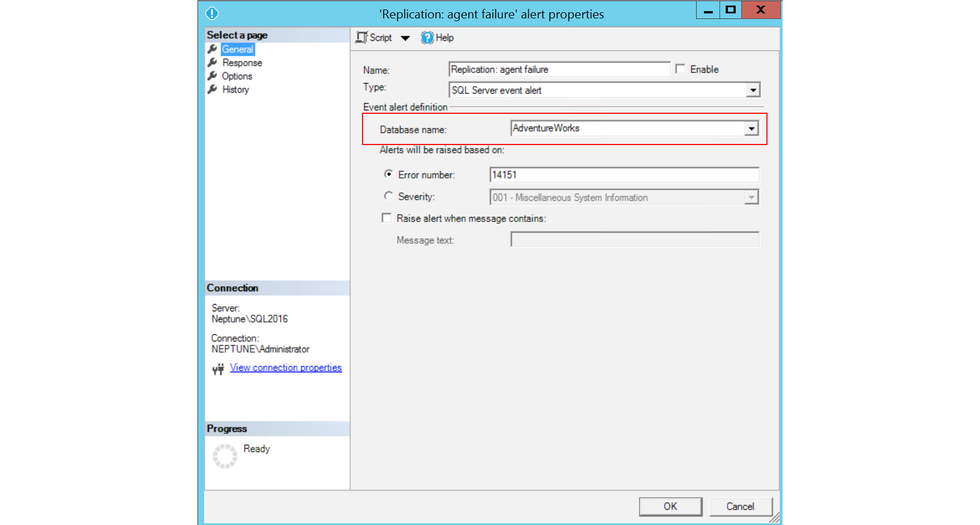Click the Ready status text

click(x=257, y=449)
